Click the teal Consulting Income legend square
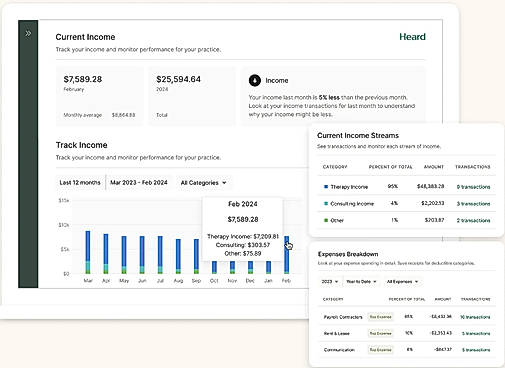 [x=326, y=203]
